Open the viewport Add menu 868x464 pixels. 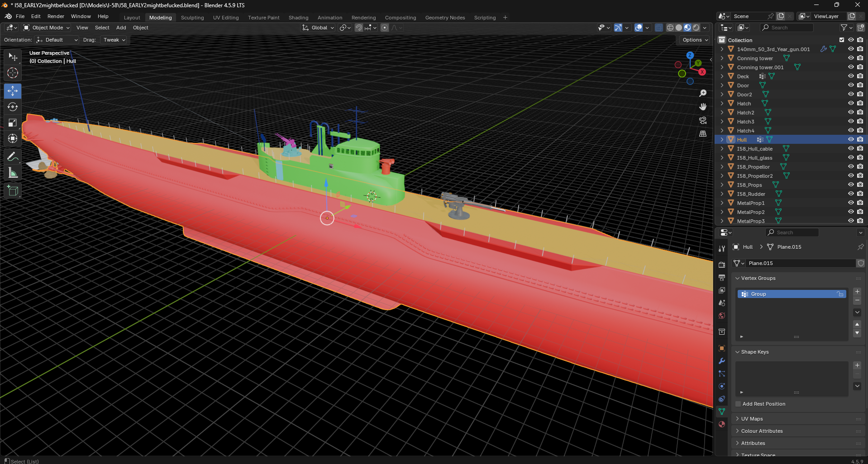[121, 28]
